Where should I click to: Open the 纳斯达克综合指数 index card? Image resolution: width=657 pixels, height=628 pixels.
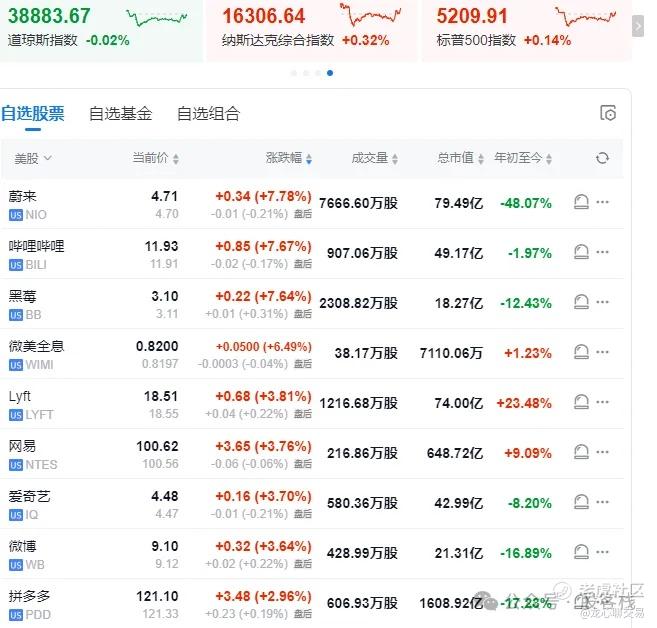[x=312, y=30]
